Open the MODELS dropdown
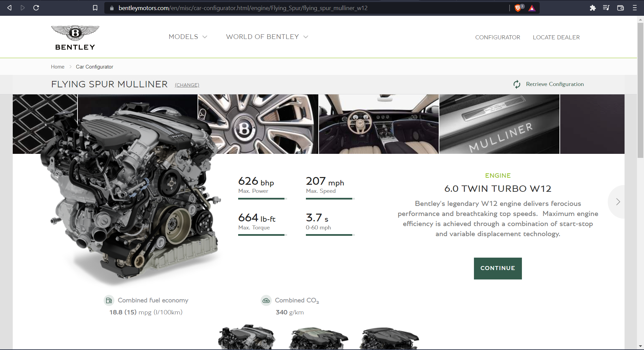Viewport: 644px width, 350px height. pyautogui.click(x=187, y=37)
